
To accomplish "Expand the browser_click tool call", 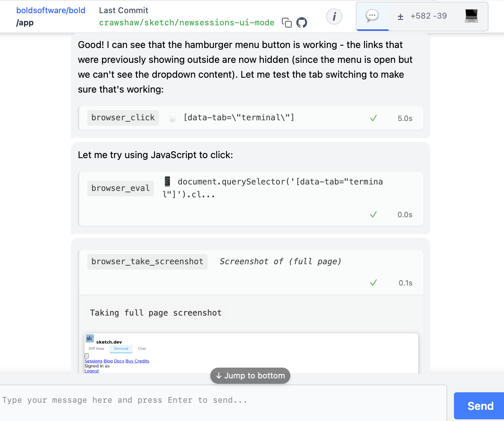I will (251, 118).
